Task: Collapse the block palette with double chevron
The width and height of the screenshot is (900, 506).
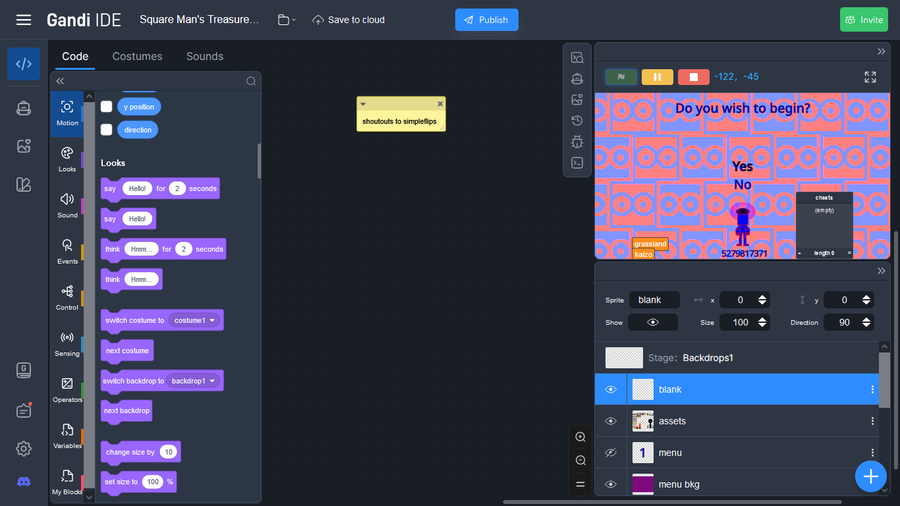Action: [60, 81]
